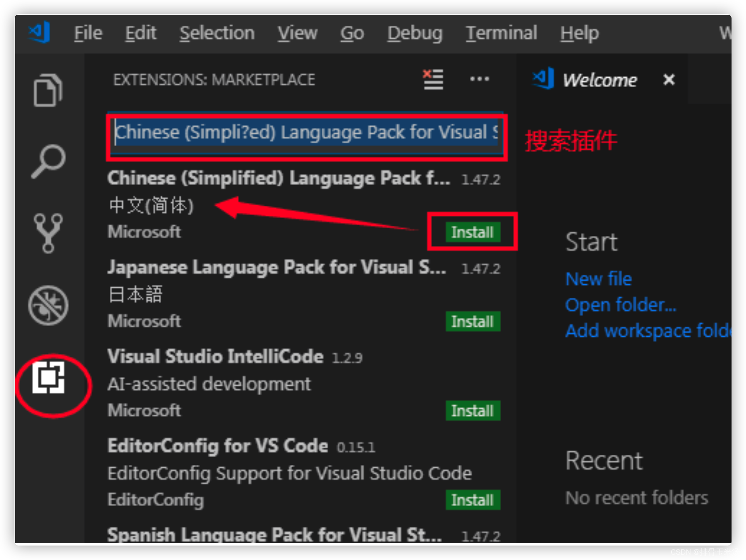746x560 pixels.
Task: Close the Welcome tab
Action: pyautogui.click(x=669, y=80)
